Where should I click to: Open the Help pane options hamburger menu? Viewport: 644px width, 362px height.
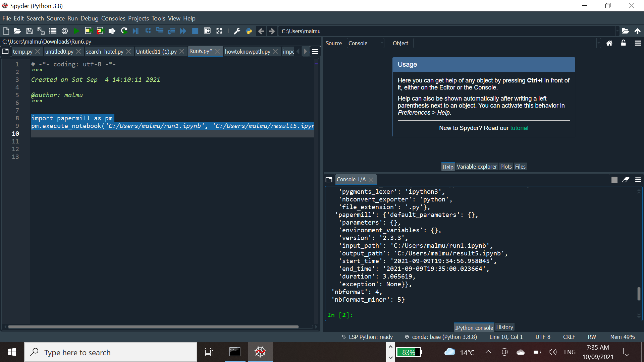tap(638, 43)
